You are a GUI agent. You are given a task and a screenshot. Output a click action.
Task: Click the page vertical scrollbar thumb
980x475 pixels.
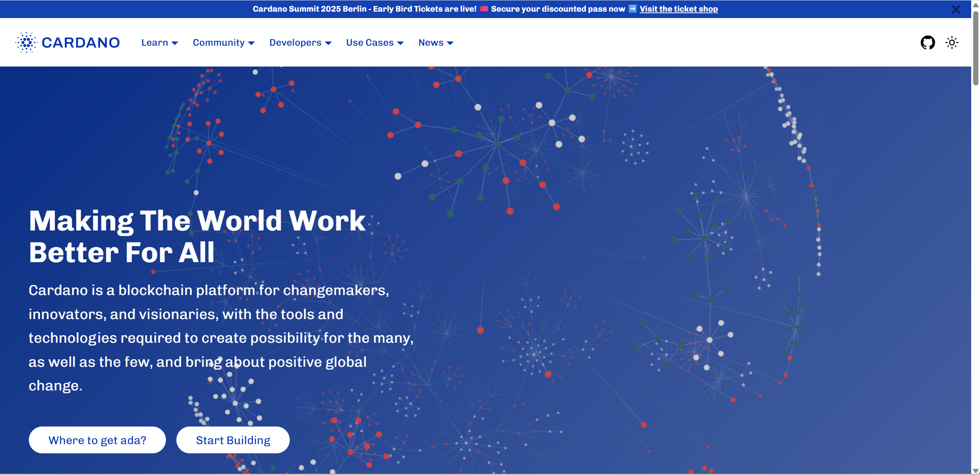click(976, 48)
